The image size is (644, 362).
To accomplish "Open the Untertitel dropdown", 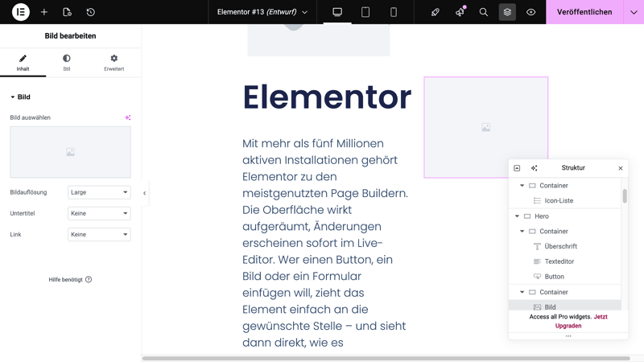I will [99, 213].
